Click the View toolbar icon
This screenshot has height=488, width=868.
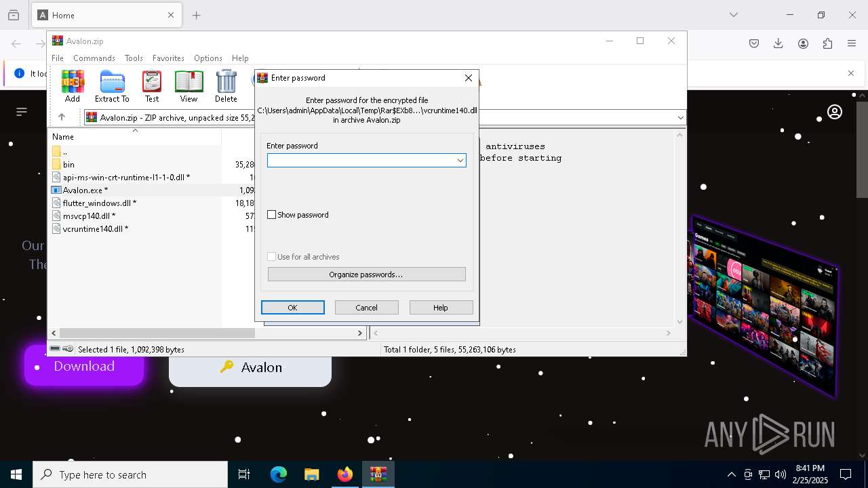[x=189, y=86]
